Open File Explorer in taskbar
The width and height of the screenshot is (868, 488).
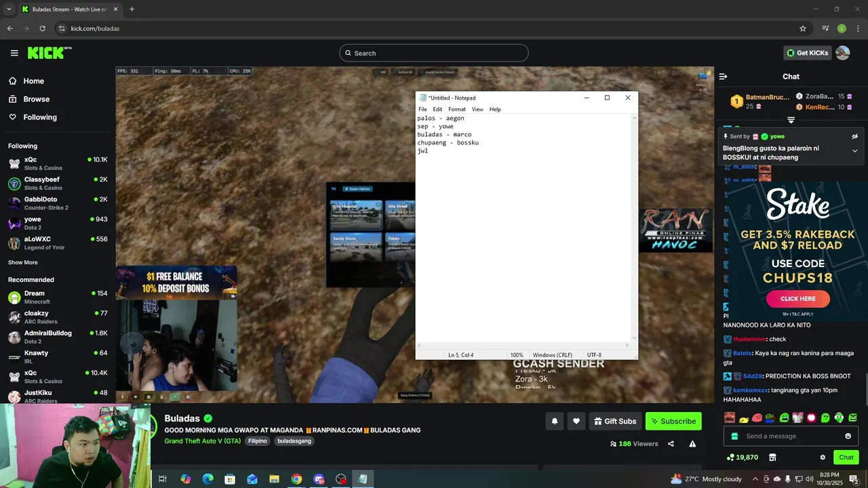pyautogui.click(x=274, y=479)
